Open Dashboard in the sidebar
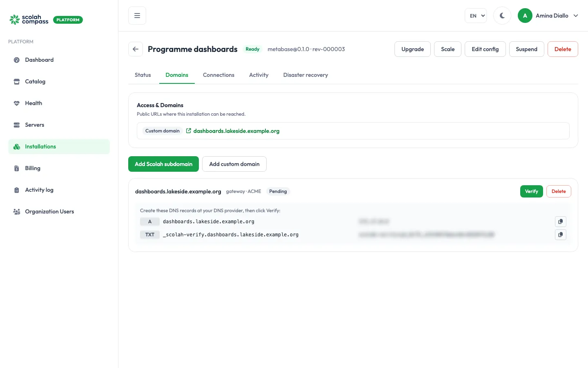Image resolution: width=588 pixels, height=368 pixels. [59, 60]
